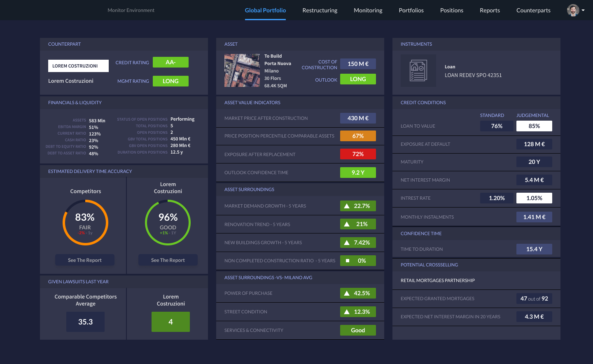Click the green 9.2 Y outlook confidence value
This screenshot has height=364, width=593.
358,173
